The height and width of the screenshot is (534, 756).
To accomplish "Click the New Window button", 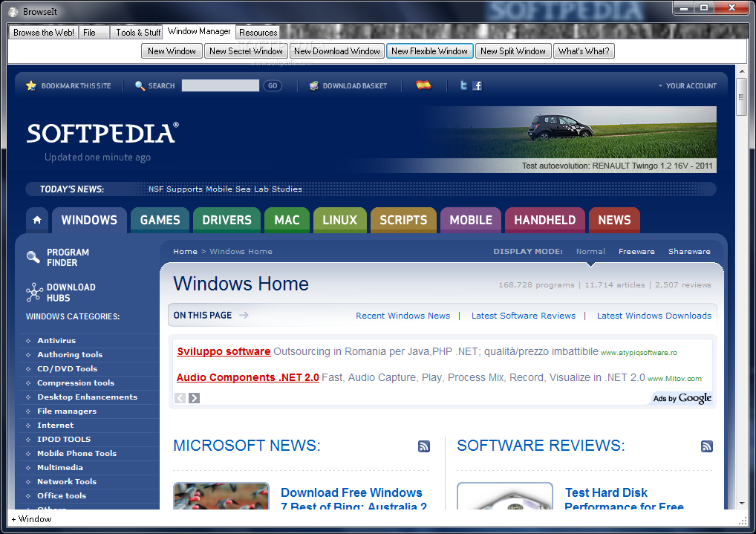I will [x=172, y=51].
